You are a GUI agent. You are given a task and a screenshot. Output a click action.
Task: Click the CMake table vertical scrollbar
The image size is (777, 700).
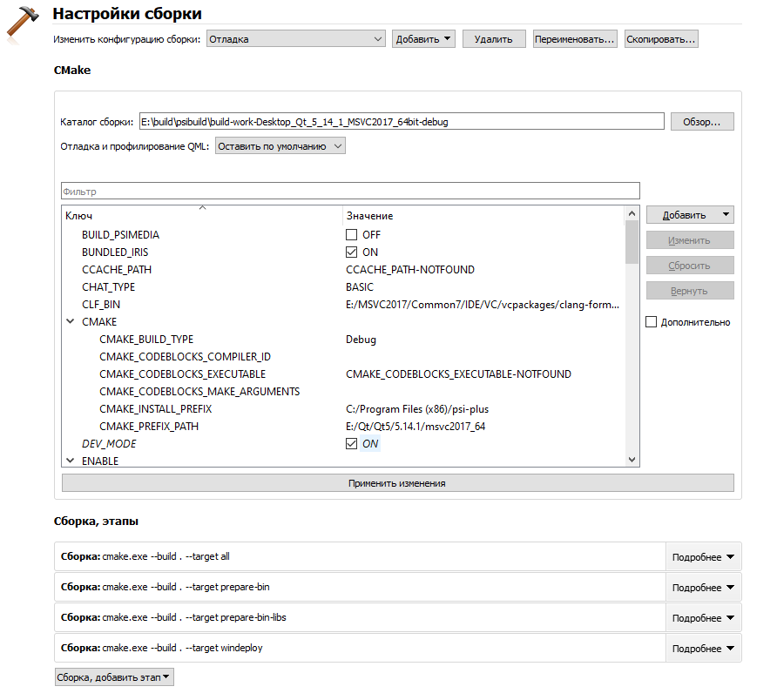pos(632,340)
